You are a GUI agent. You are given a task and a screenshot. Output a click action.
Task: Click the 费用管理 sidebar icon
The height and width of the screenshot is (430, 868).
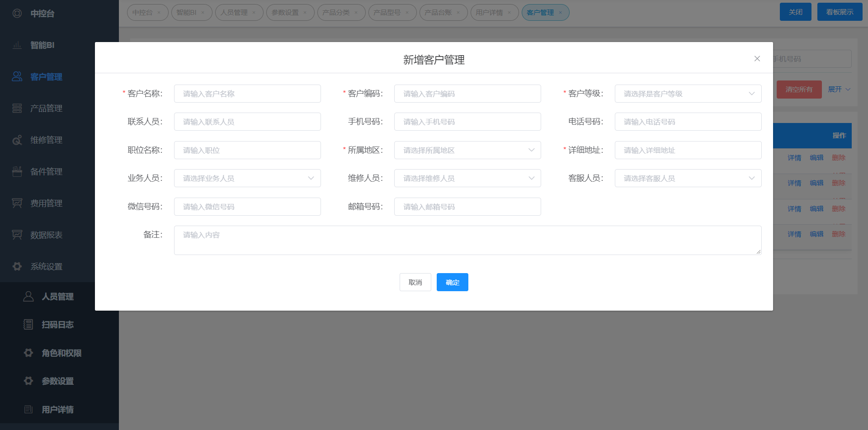(17, 203)
